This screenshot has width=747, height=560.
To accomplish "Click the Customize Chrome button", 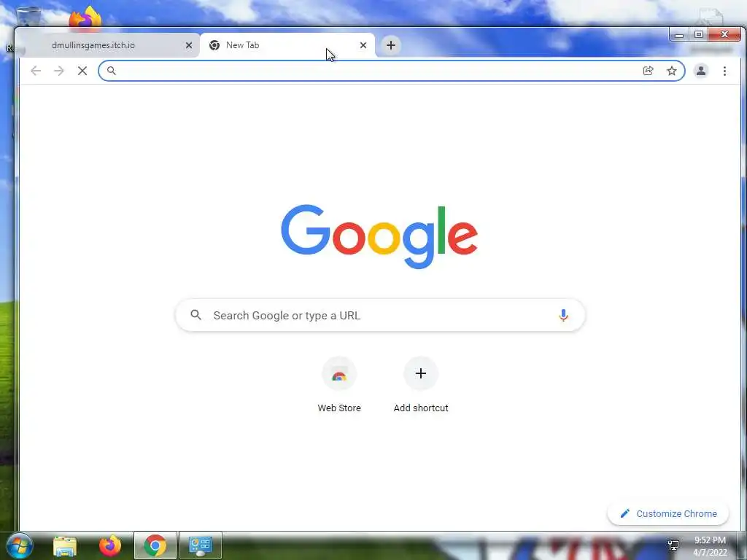I will pyautogui.click(x=668, y=513).
